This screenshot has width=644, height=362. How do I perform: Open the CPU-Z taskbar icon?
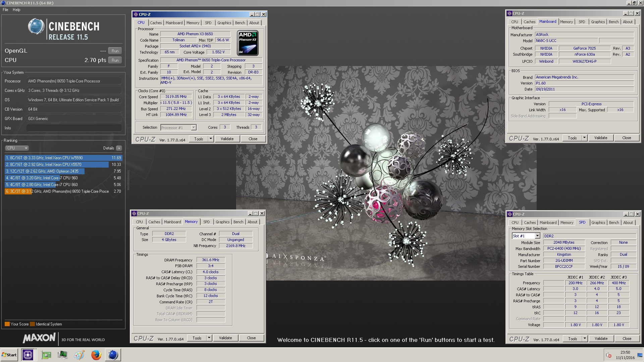click(28, 355)
